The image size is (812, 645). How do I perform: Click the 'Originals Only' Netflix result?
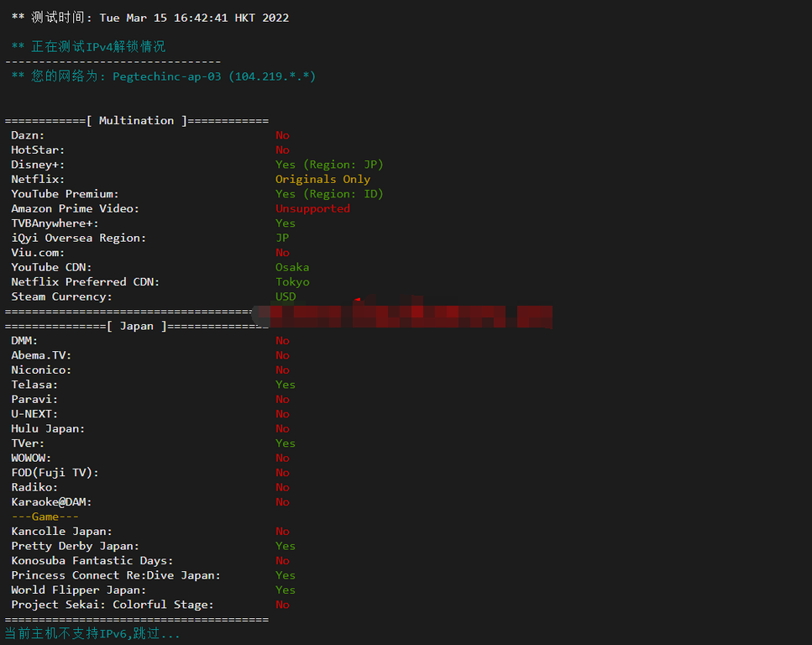coord(322,179)
